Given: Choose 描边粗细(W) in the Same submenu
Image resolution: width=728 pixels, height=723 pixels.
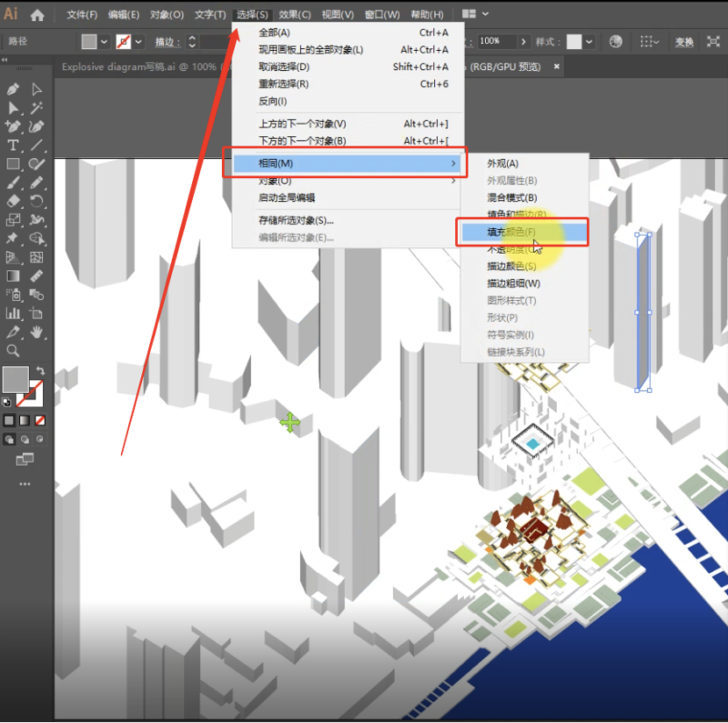Looking at the screenshot, I should tap(525, 283).
